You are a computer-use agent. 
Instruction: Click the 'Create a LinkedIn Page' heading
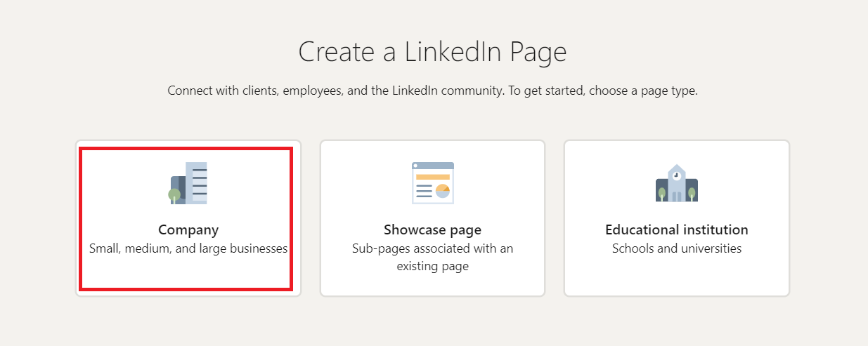pyautogui.click(x=432, y=53)
